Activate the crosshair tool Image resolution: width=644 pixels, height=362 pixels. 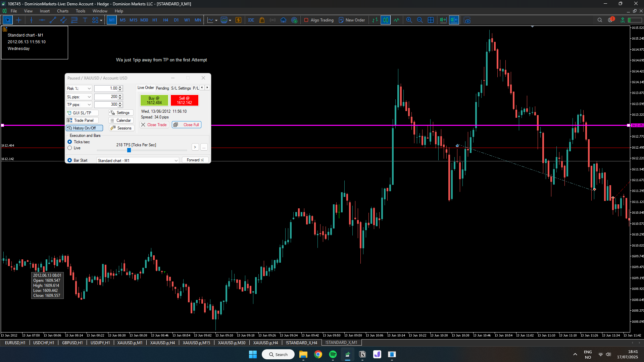(18, 20)
